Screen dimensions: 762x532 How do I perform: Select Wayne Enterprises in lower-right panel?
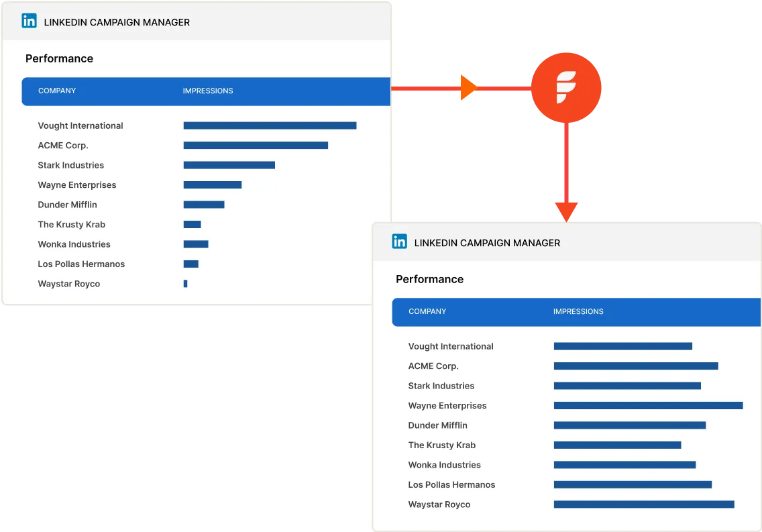447,406
